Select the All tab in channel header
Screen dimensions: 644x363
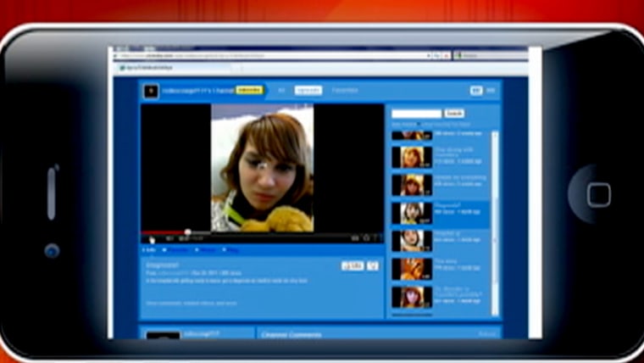point(281,90)
